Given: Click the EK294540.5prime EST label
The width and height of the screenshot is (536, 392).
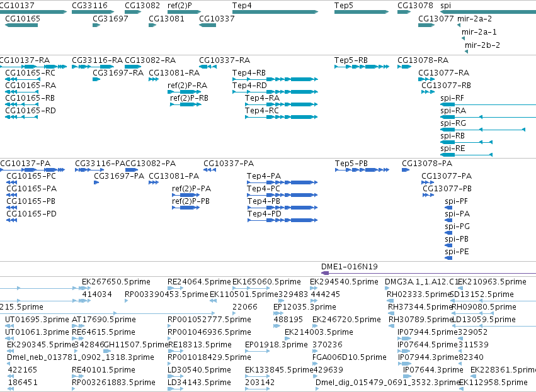Looking at the screenshot, I should 345,282.
